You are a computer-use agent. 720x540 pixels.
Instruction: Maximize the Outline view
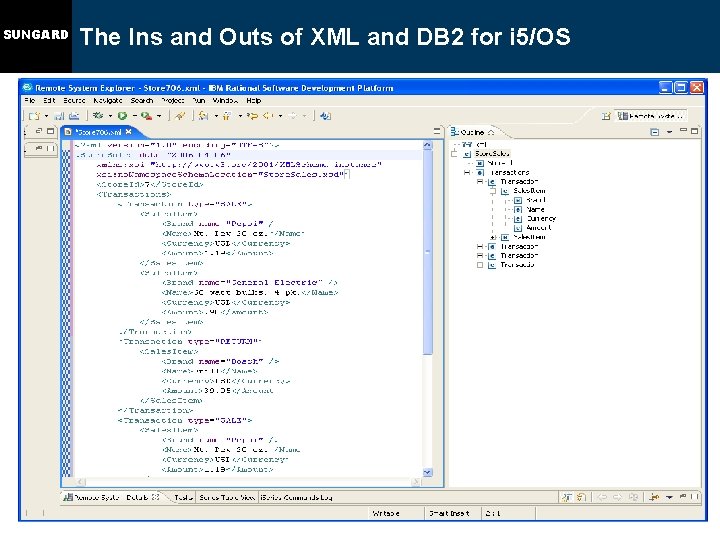click(x=695, y=131)
